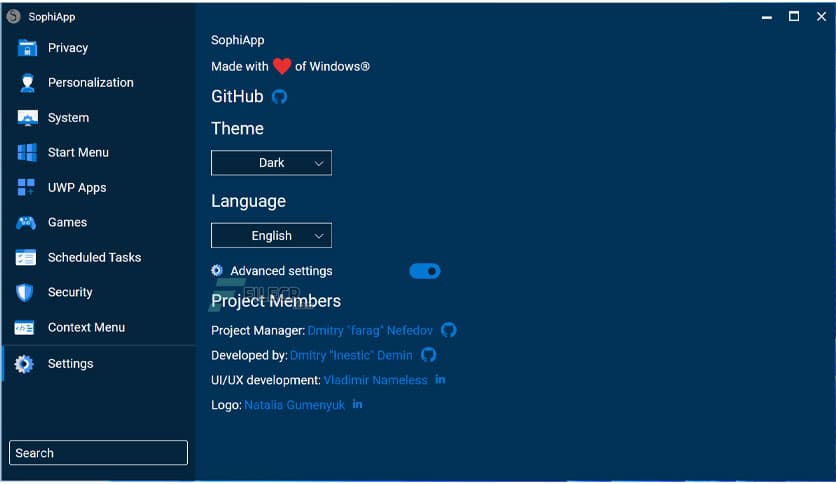Click the "Made with" text

[239, 67]
